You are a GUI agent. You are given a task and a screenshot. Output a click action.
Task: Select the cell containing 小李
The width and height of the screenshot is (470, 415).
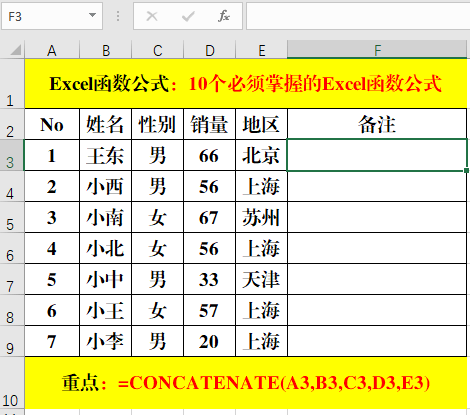[106, 341]
